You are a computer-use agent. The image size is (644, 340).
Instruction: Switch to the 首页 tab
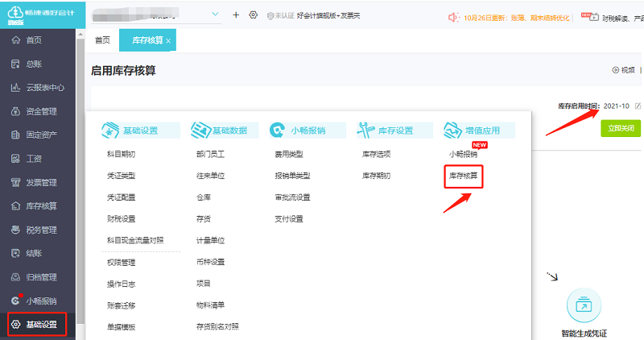(102, 39)
